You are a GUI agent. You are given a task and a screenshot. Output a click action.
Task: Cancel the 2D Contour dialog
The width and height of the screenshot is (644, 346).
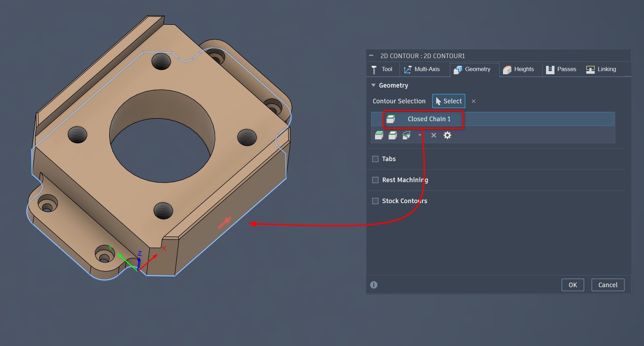(x=608, y=285)
